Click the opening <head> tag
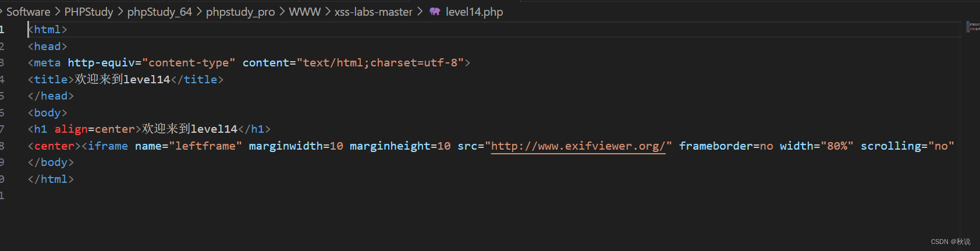Image resolution: width=980 pixels, height=251 pixels. click(x=48, y=47)
